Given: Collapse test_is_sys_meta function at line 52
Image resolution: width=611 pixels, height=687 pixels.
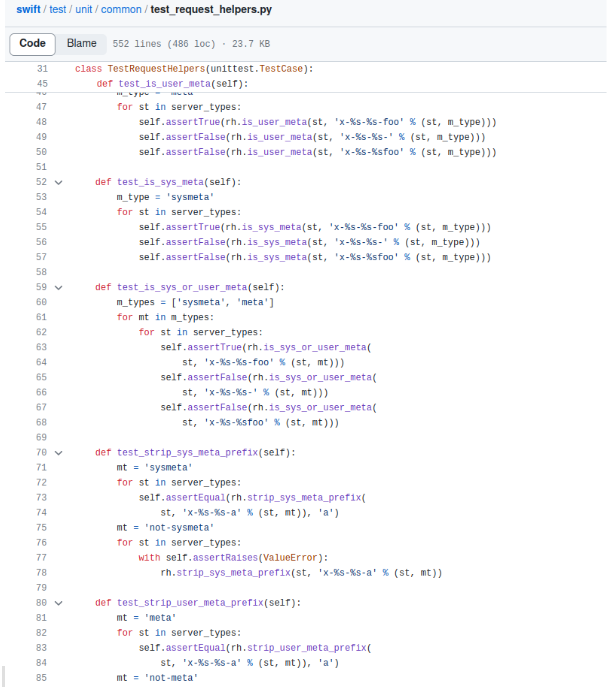Looking at the screenshot, I should [x=58, y=182].
